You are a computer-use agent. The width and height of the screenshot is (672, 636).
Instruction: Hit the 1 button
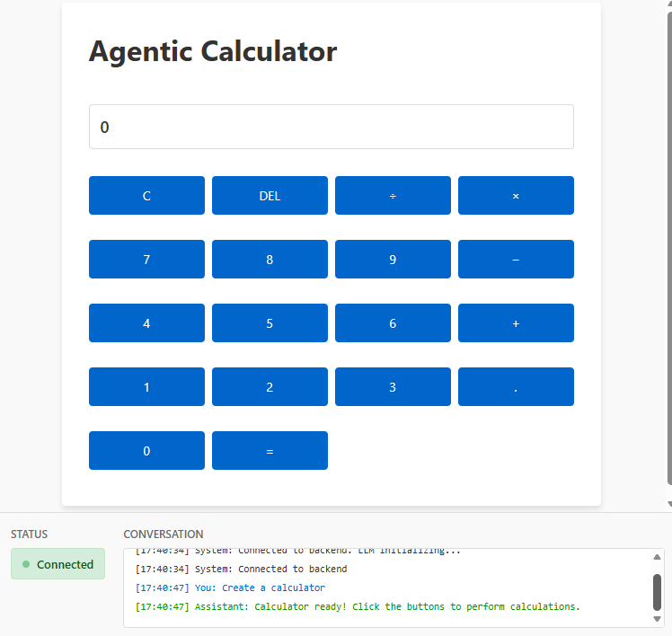(x=146, y=387)
